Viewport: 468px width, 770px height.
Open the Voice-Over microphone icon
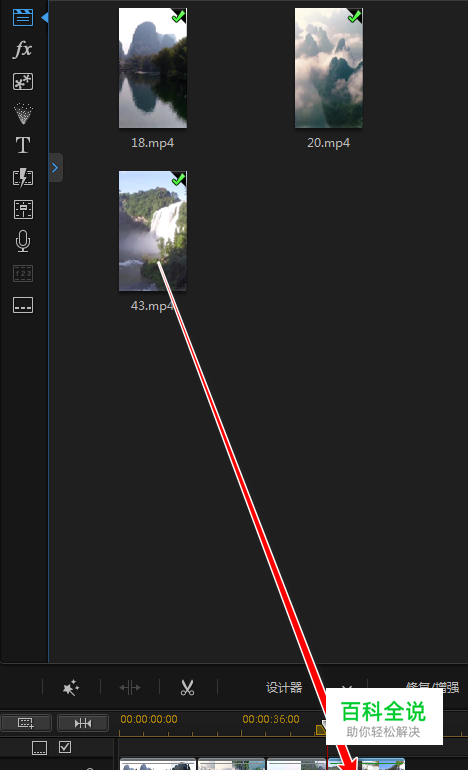[23, 241]
